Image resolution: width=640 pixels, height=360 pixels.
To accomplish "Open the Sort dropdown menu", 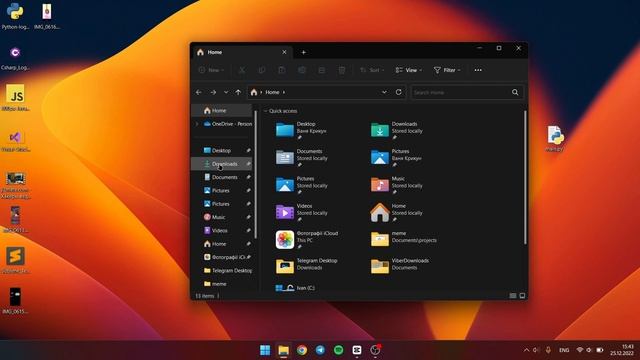I will (372, 70).
